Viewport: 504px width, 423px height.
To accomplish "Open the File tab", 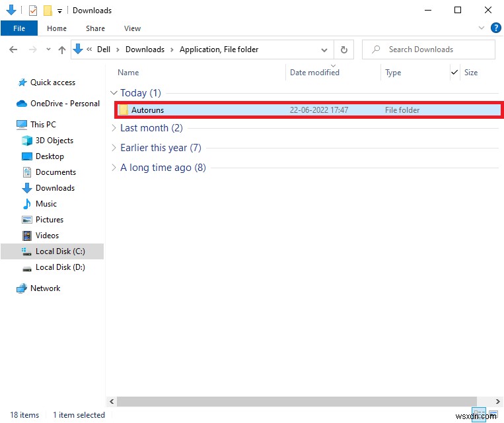I will (x=19, y=28).
